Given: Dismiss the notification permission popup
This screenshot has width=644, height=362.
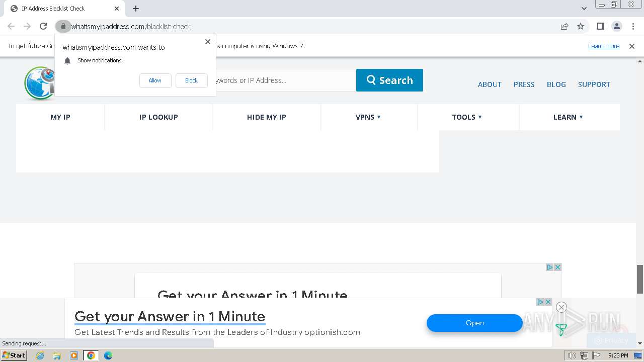Looking at the screenshot, I should 208,42.
